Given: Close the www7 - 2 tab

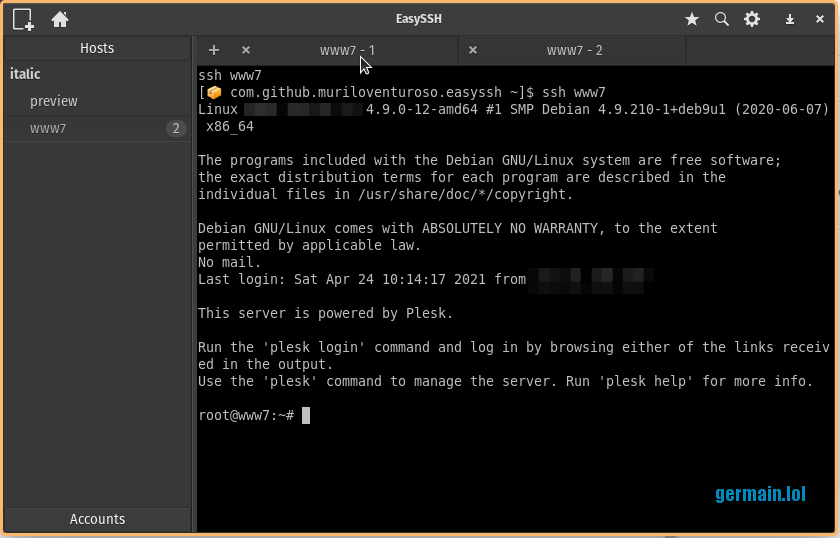Looking at the screenshot, I should (x=472, y=50).
